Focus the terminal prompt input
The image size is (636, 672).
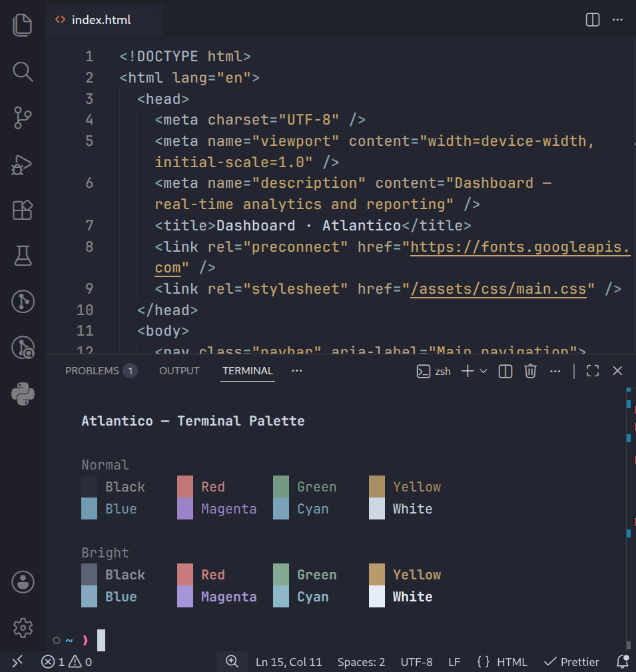[101, 640]
